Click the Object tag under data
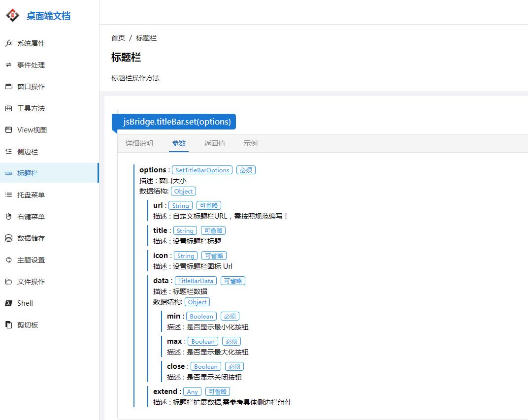Viewport: 528px width, 420px height. coord(198,302)
